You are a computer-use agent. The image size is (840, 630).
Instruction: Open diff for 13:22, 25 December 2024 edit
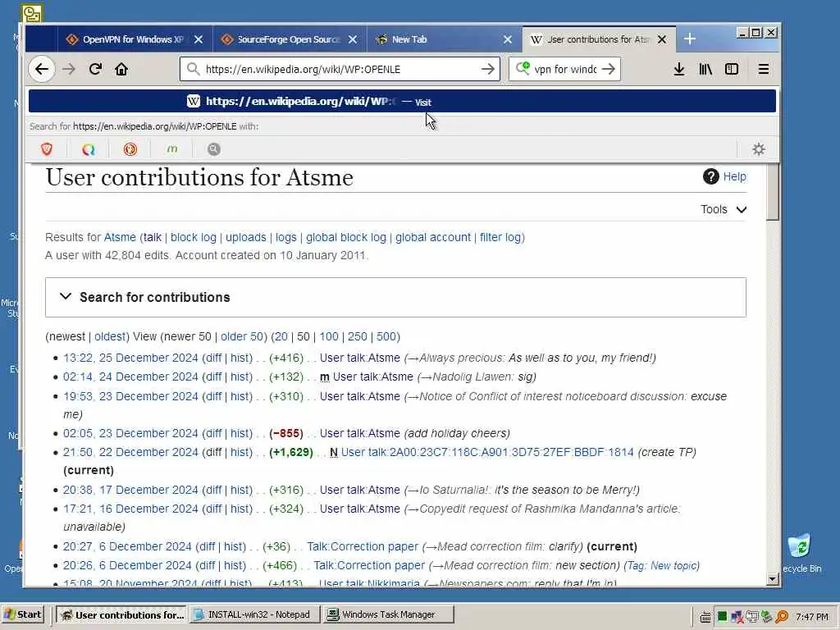coord(213,358)
